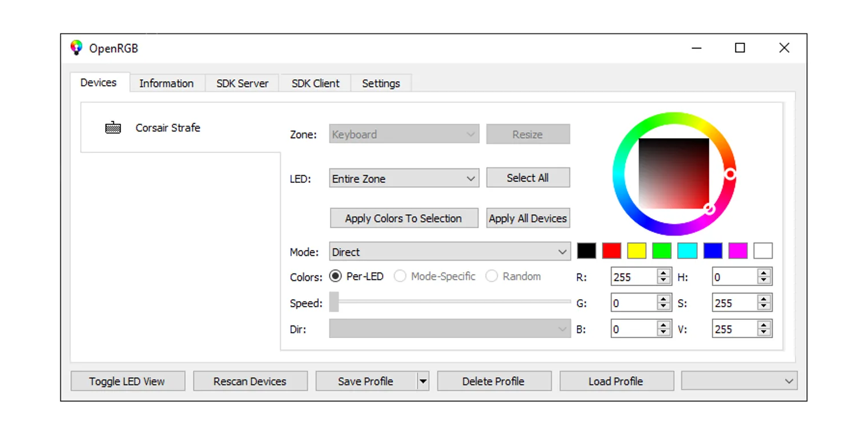Click the OpenRGB logo in title bar
Image resolution: width=868 pixels, height=434 pixels.
click(x=77, y=48)
